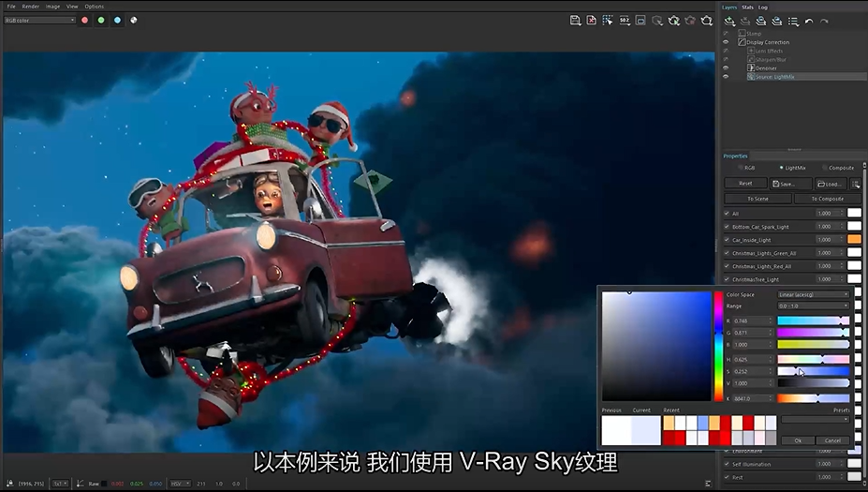Click the save layer preset icon
868x492 pixels.
point(761,21)
